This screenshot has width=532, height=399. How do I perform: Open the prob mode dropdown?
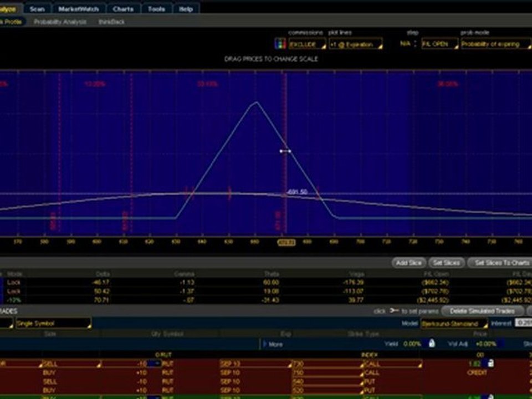tap(496, 44)
